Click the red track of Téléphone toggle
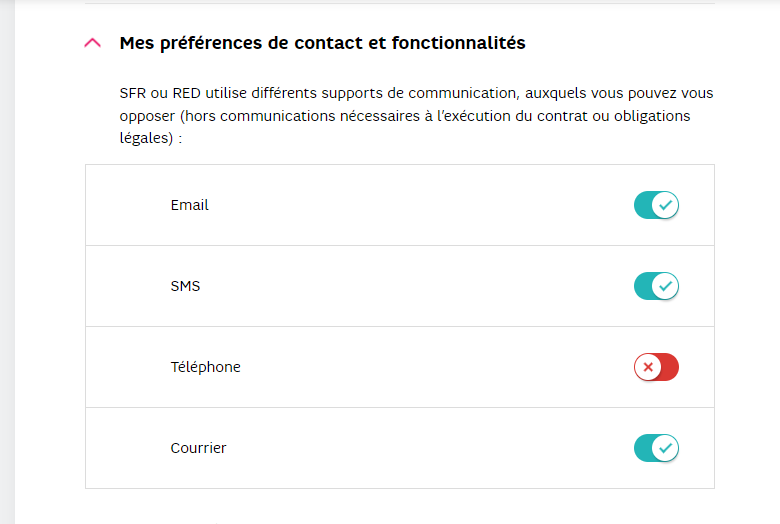 click(x=669, y=367)
